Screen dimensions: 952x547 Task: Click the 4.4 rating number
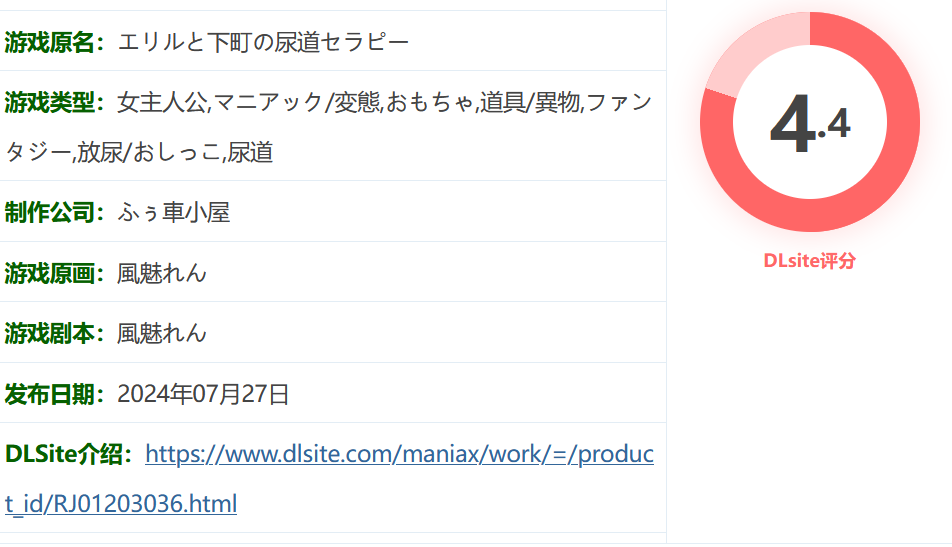point(809,124)
